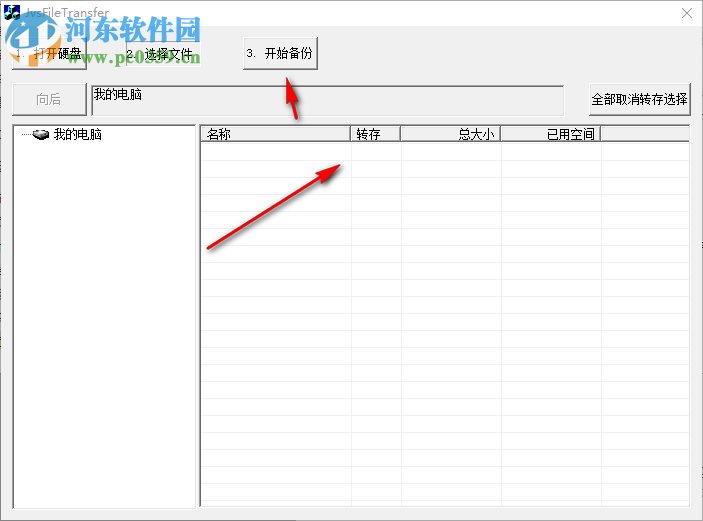Sort by 名称 column header
703x521 pixels.
pos(275,134)
